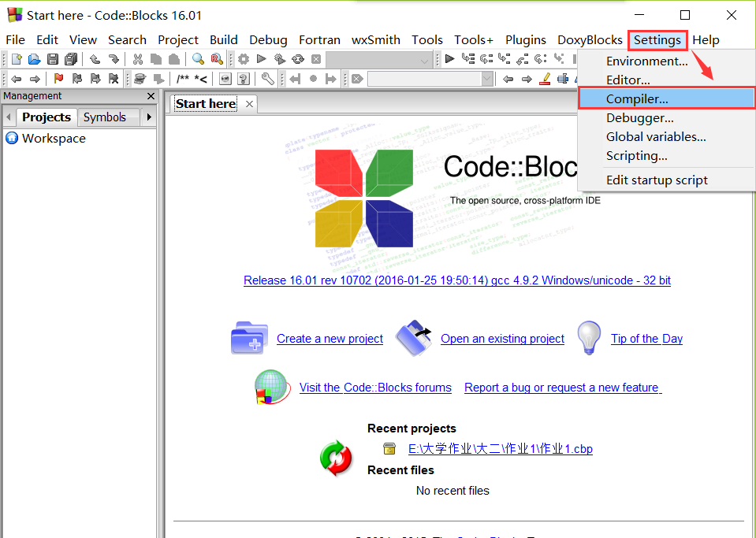Click the Build gear icon

[x=244, y=59]
